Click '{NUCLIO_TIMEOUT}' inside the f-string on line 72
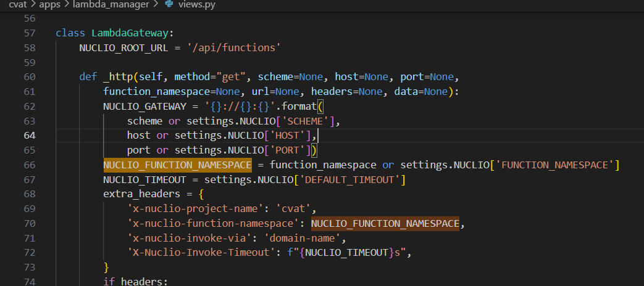The image size is (644, 286). pos(346,253)
